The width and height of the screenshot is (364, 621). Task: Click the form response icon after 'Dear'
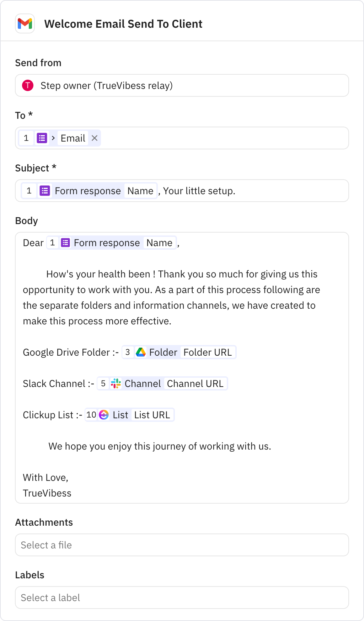[65, 243]
